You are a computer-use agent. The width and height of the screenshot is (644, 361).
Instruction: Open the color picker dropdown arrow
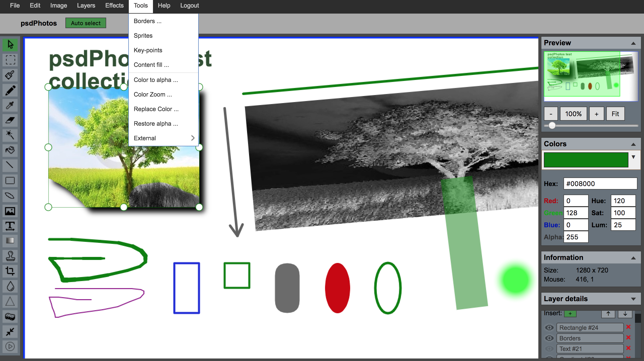pos(633,157)
